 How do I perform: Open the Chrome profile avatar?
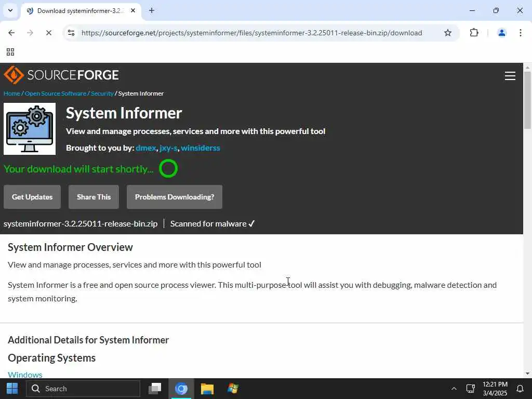coord(501,33)
